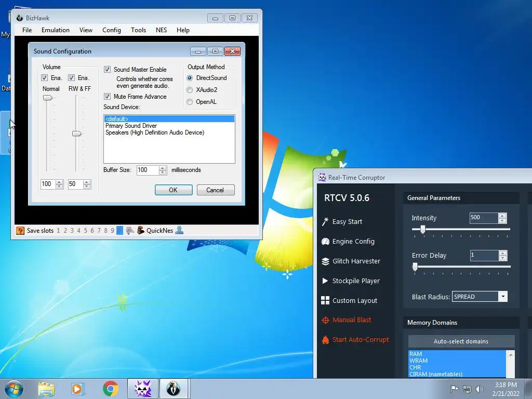Select DirectSound output method

tap(190, 78)
